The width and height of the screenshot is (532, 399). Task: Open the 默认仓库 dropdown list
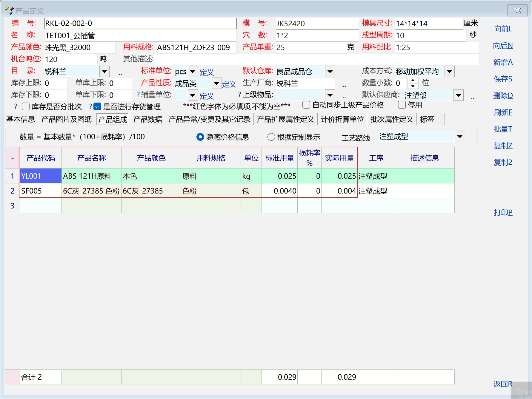pos(330,72)
